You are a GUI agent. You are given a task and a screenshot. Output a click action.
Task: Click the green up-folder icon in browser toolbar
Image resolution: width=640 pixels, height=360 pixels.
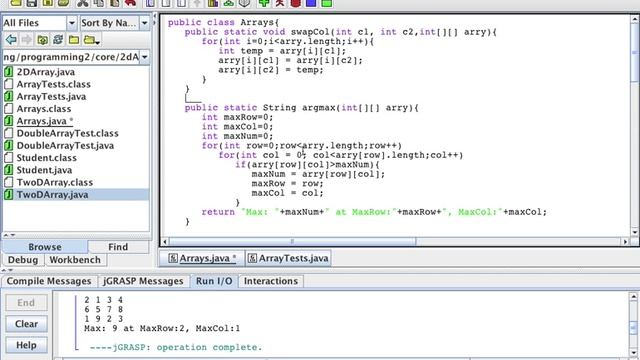pos(42,40)
